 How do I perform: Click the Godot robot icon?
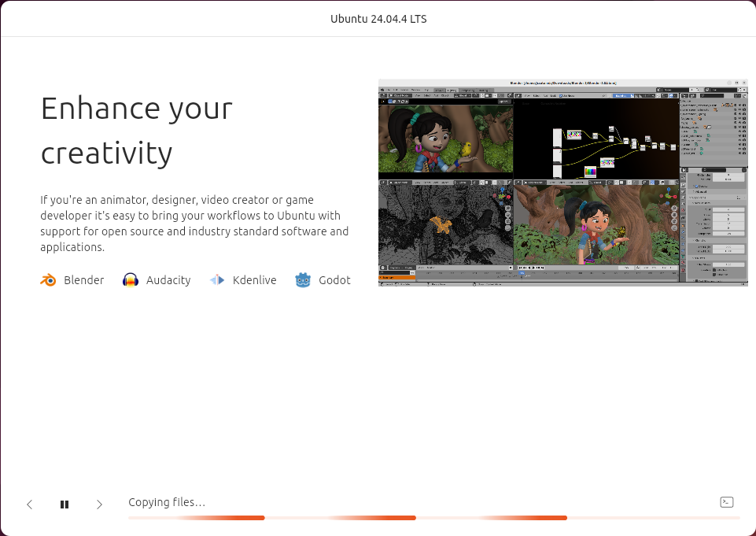point(303,280)
